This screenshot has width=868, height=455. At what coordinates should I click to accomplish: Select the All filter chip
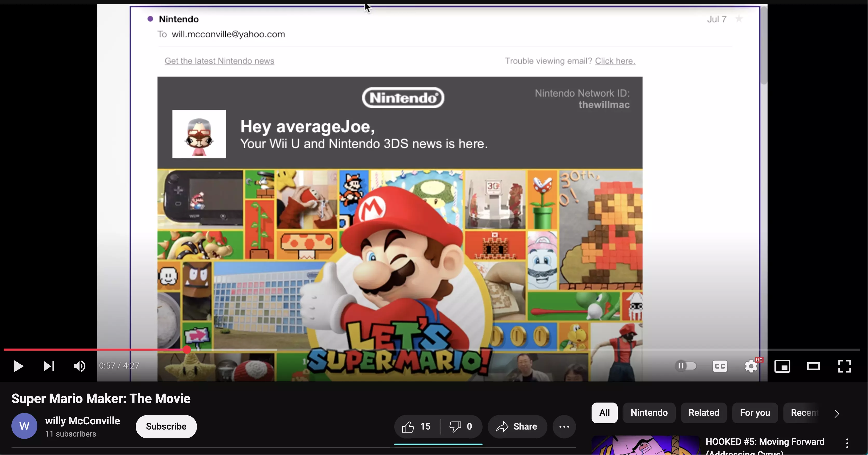click(605, 413)
